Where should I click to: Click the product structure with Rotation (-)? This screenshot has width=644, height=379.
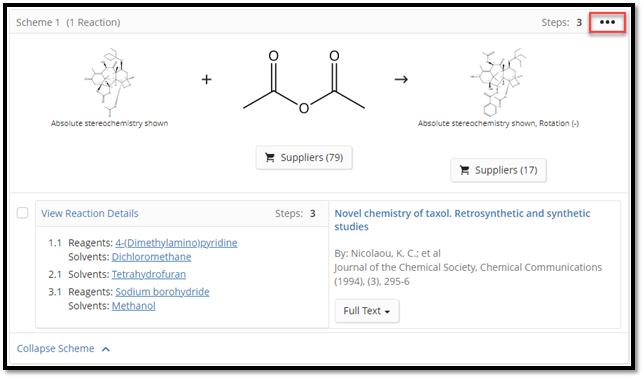coord(498,83)
